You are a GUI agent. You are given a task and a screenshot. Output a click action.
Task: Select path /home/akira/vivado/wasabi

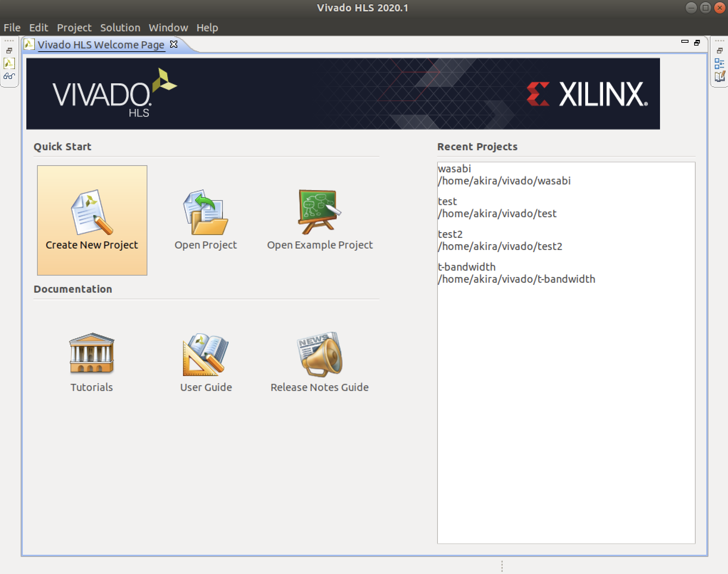(504, 181)
